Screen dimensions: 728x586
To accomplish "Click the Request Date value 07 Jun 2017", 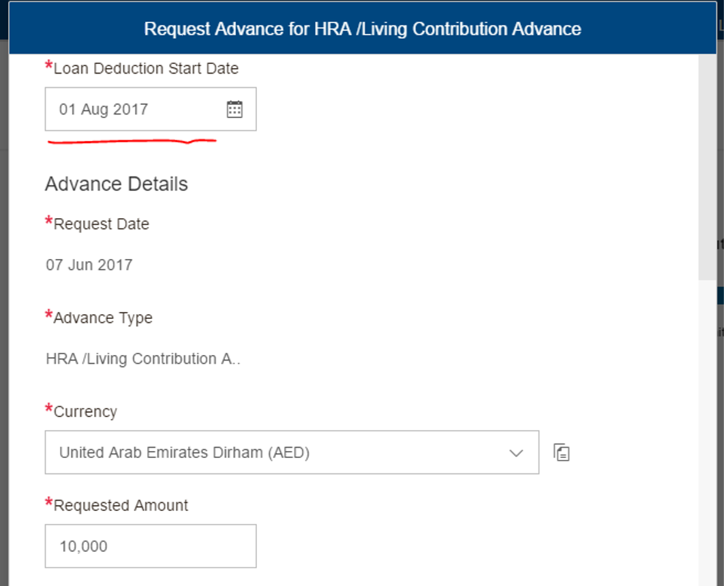I will [89, 265].
